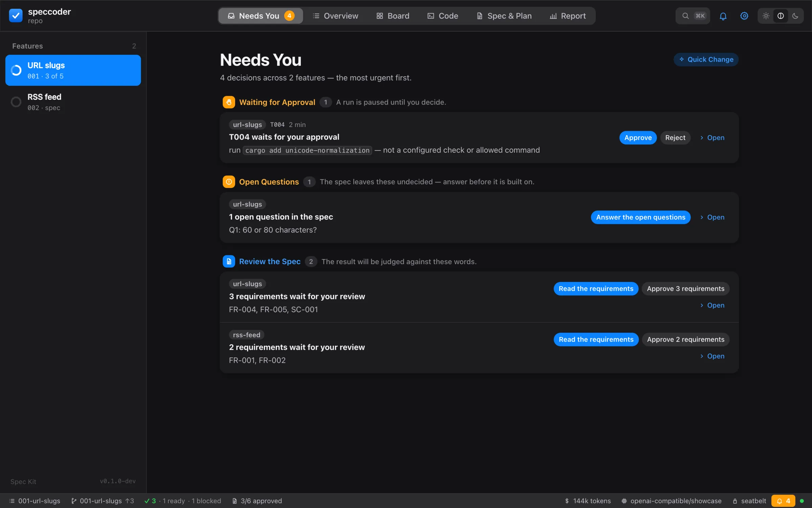
Task: Expand Open for rss-feed requirements review
Action: pyautogui.click(x=712, y=356)
